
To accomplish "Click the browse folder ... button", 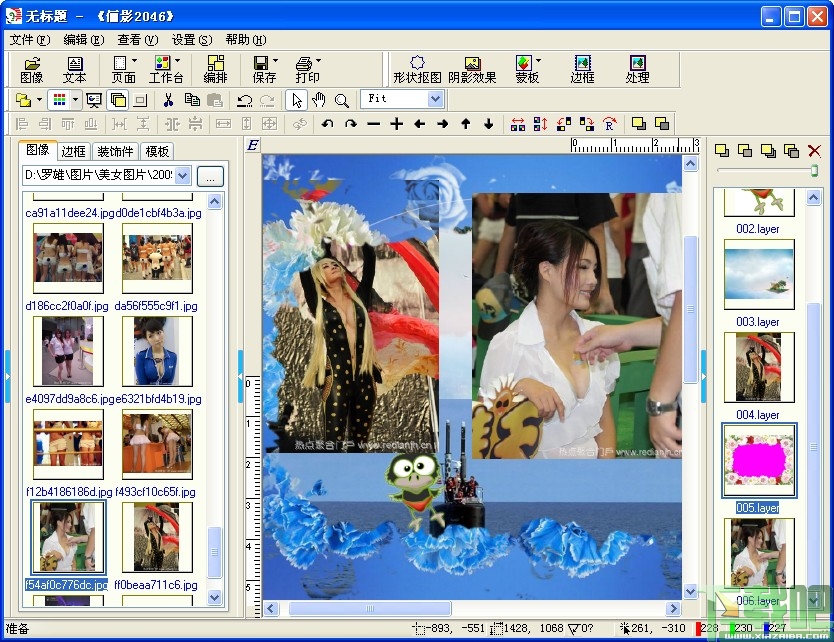I will coord(210,176).
